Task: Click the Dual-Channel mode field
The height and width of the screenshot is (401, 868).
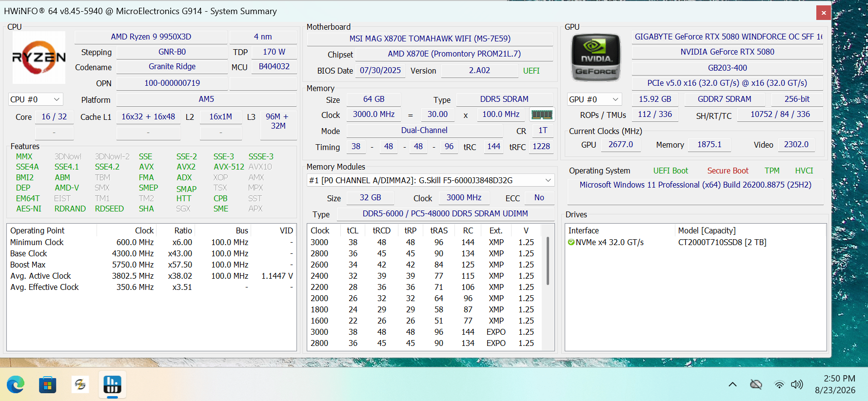Action: pyautogui.click(x=424, y=131)
